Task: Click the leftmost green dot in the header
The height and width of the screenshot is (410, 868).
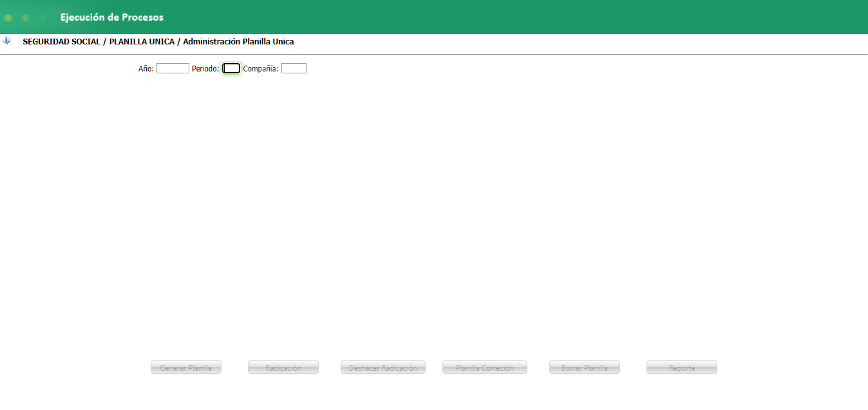Action: click(8, 18)
